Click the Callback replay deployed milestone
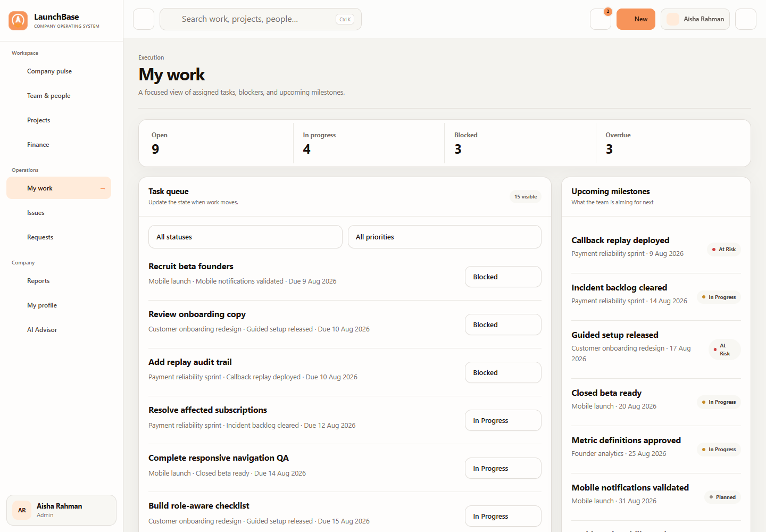The height and width of the screenshot is (532, 766). (x=620, y=240)
